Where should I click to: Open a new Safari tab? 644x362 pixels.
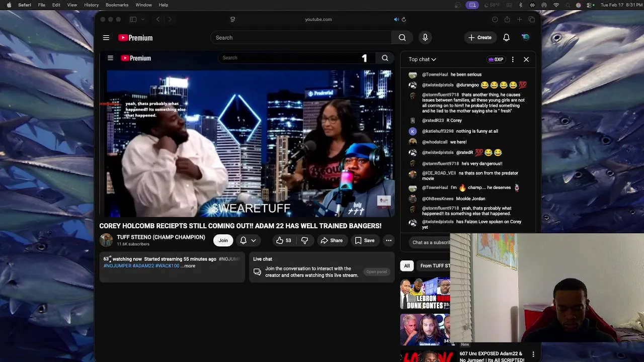click(519, 20)
